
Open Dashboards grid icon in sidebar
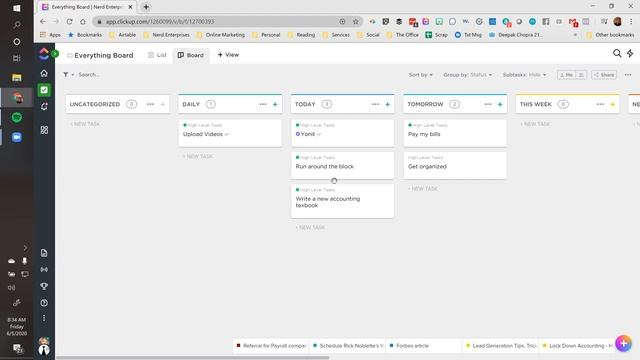click(x=44, y=130)
